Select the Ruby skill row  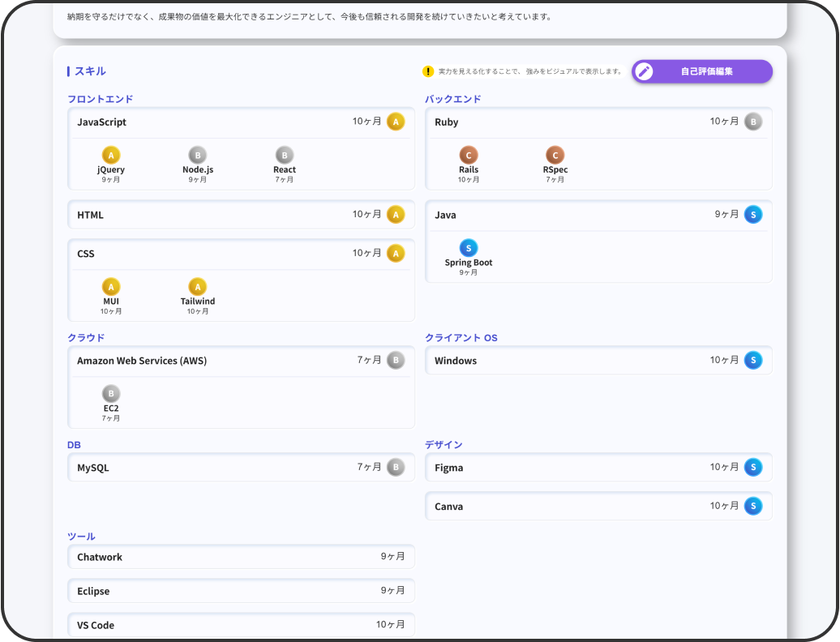click(568, 122)
